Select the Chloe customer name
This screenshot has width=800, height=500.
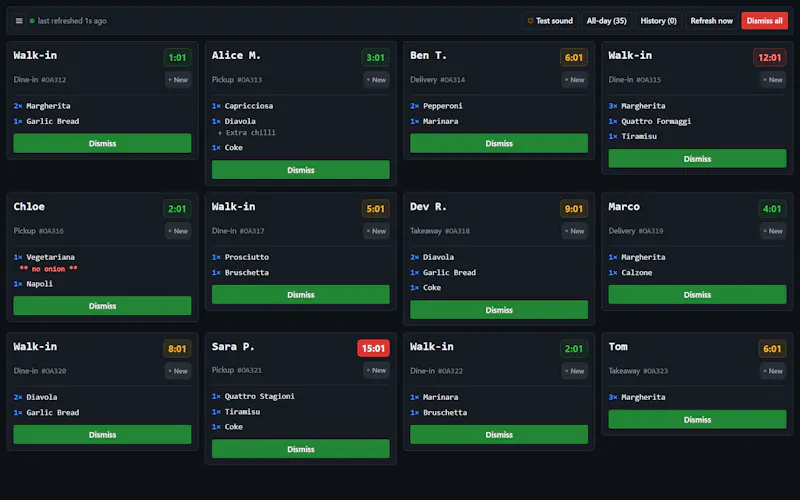pyautogui.click(x=29, y=207)
